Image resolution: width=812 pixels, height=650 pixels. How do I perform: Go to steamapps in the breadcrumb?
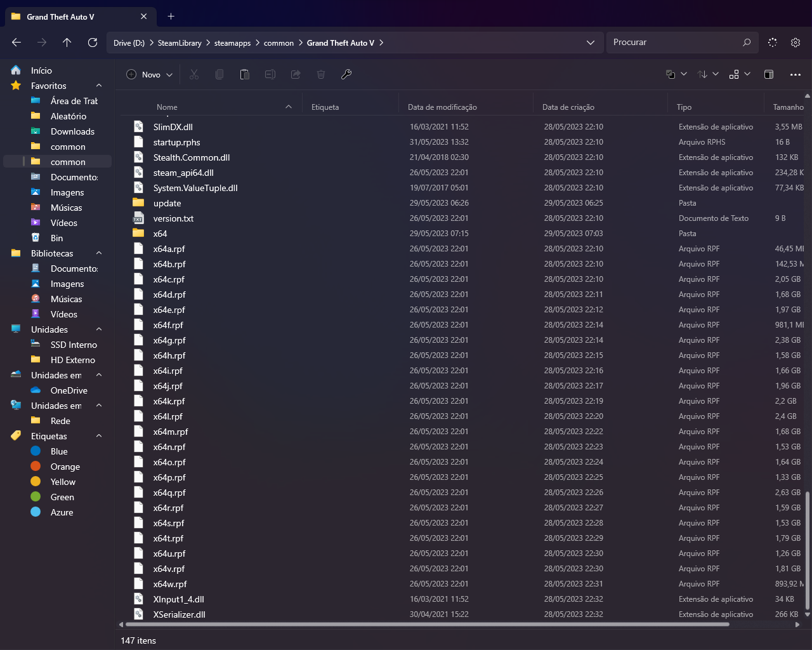pyautogui.click(x=232, y=43)
